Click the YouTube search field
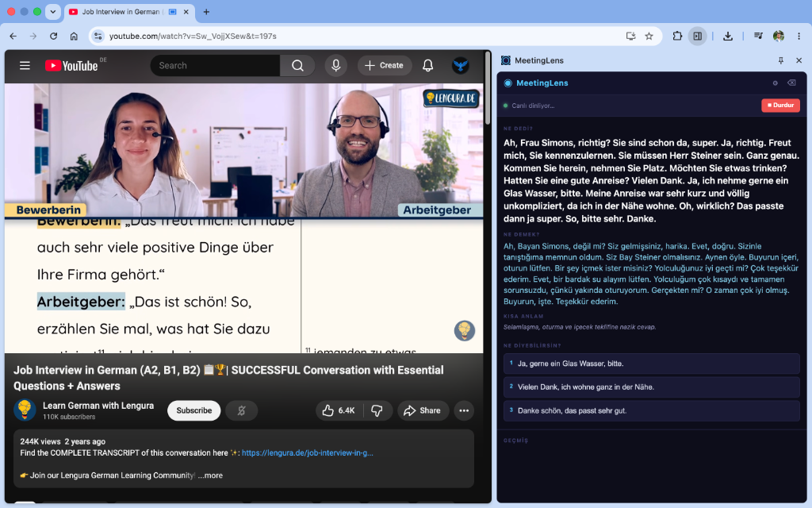This screenshot has height=508, width=812. pos(215,65)
